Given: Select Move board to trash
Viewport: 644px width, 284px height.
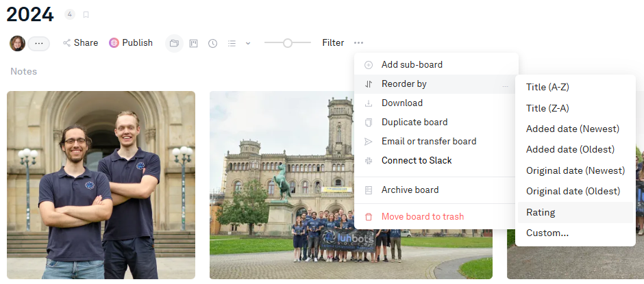Looking at the screenshot, I should pyautogui.click(x=422, y=216).
